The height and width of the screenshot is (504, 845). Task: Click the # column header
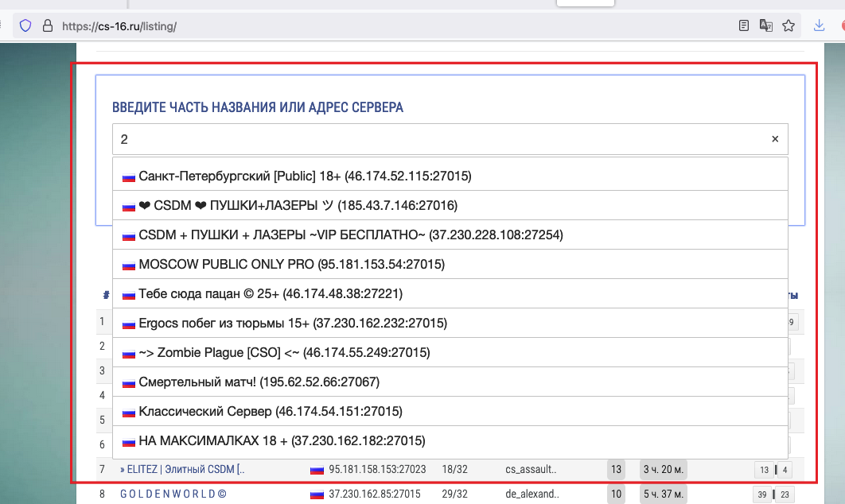pyautogui.click(x=106, y=295)
